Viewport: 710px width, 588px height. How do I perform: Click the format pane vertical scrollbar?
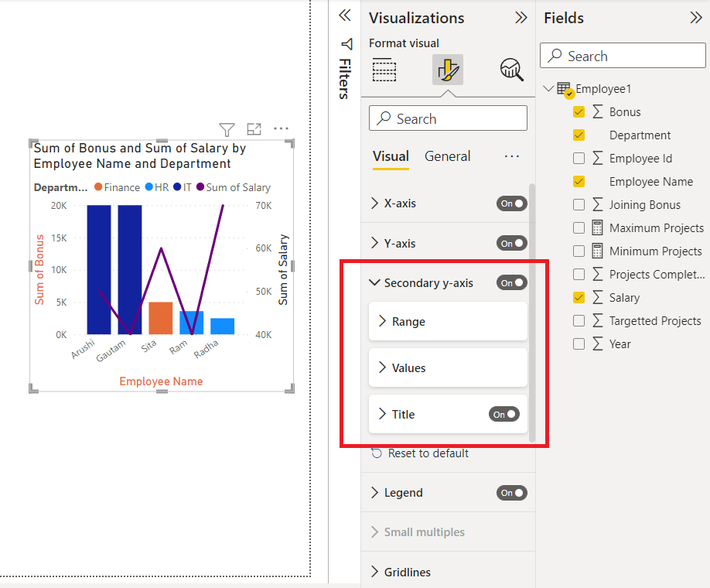(532, 313)
